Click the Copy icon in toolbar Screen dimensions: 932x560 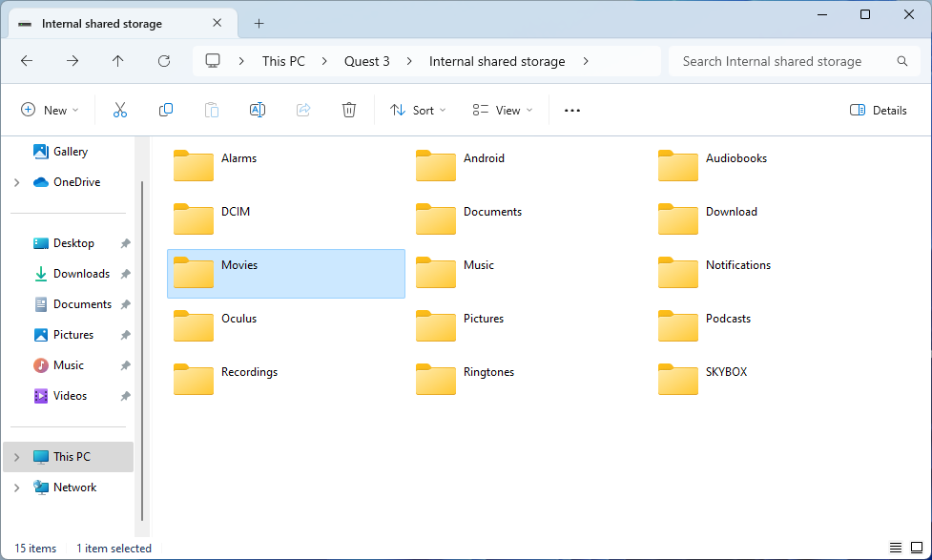coord(166,111)
